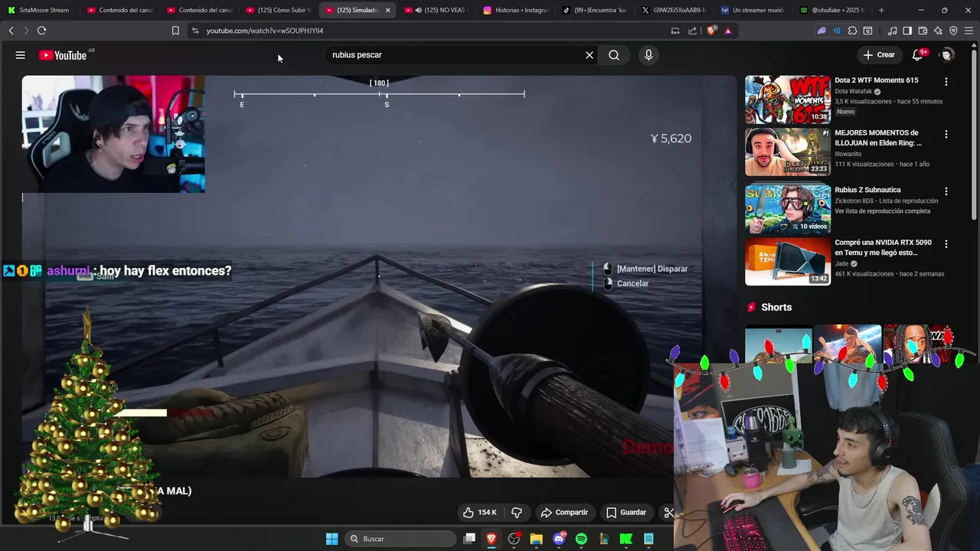Open the Brave playlist music icon
The width and height of the screenshot is (980, 551).
(892, 31)
